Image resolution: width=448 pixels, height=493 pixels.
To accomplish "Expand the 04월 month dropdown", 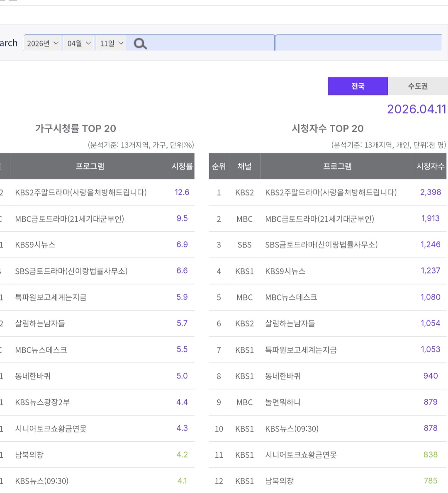I will [79, 44].
